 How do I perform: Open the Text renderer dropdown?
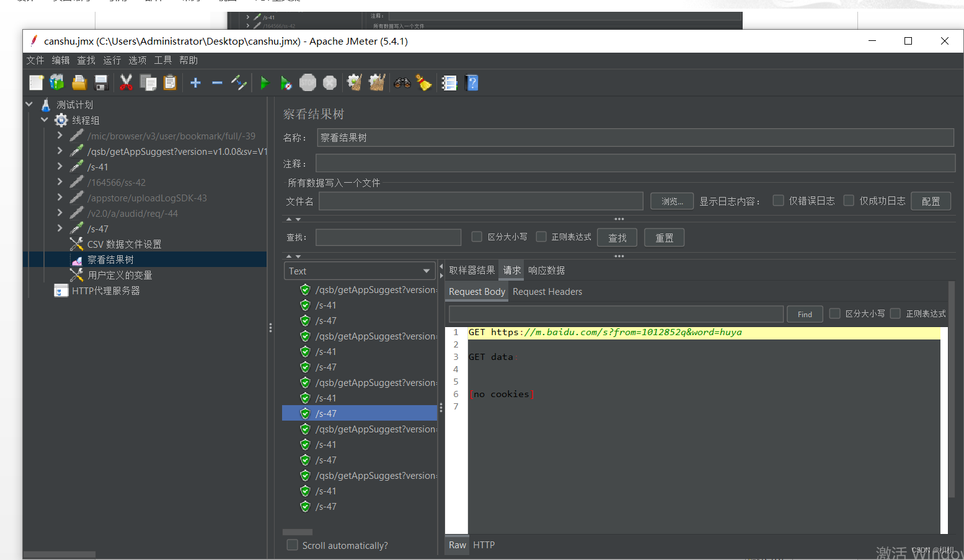(360, 271)
